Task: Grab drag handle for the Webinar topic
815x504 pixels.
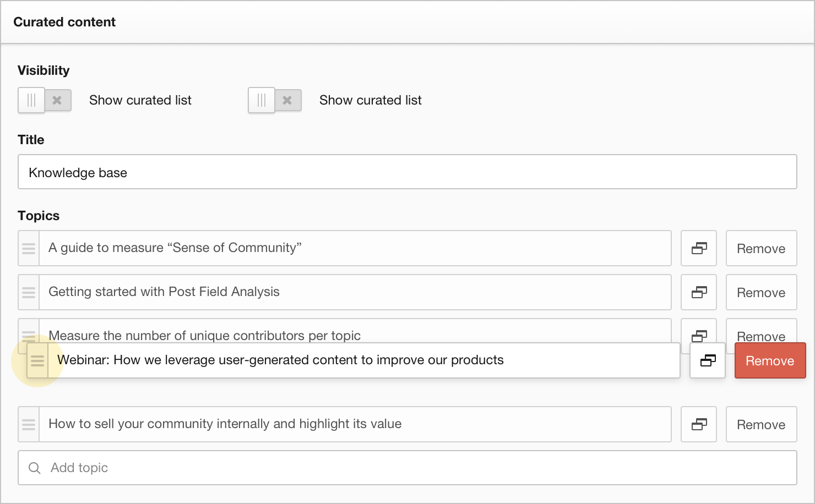Action: pyautogui.click(x=37, y=360)
